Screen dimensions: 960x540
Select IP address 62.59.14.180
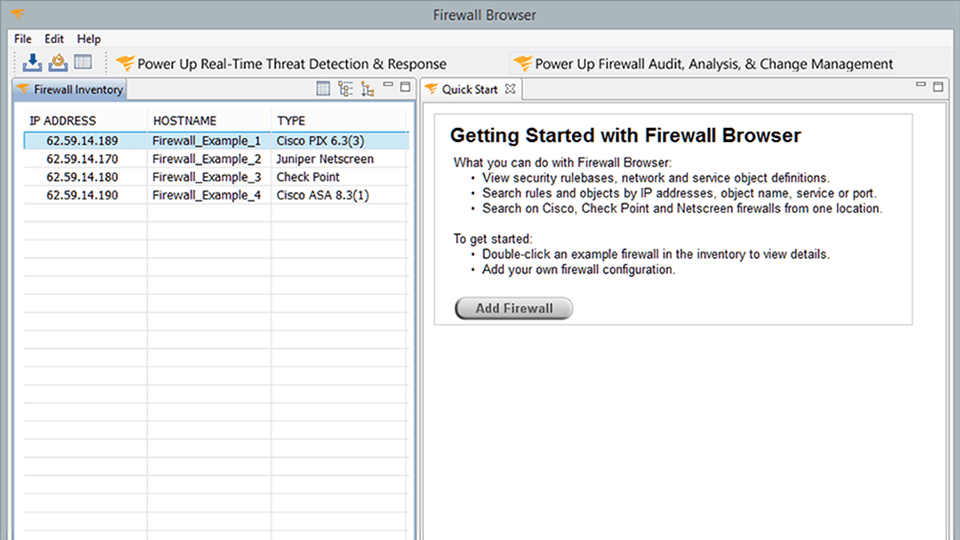coord(82,177)
